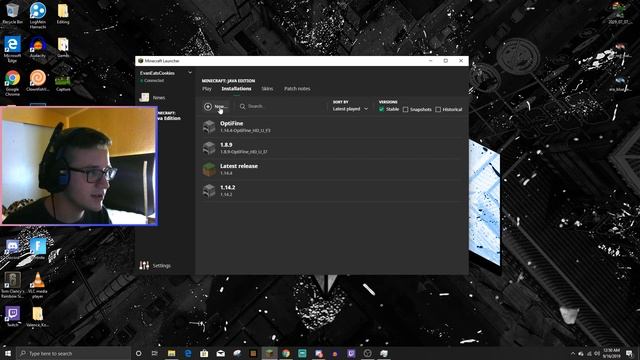Viewport: 640px width, 360px height.
Task: Open the Valence folder on desktop
Action: (38, 316)
